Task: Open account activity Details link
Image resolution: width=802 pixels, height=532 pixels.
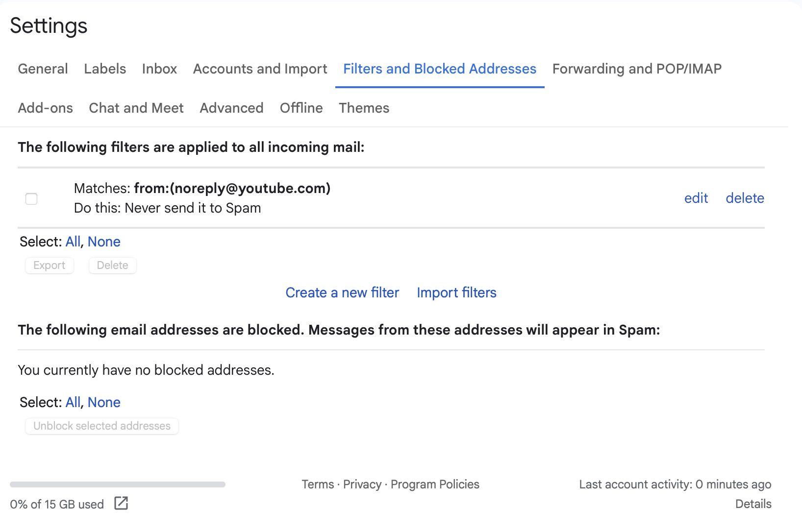Action: point(753,504)
